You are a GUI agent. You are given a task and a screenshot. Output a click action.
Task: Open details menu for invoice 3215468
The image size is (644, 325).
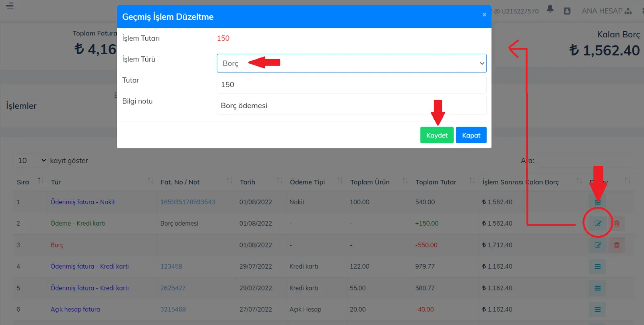point(598,309)
